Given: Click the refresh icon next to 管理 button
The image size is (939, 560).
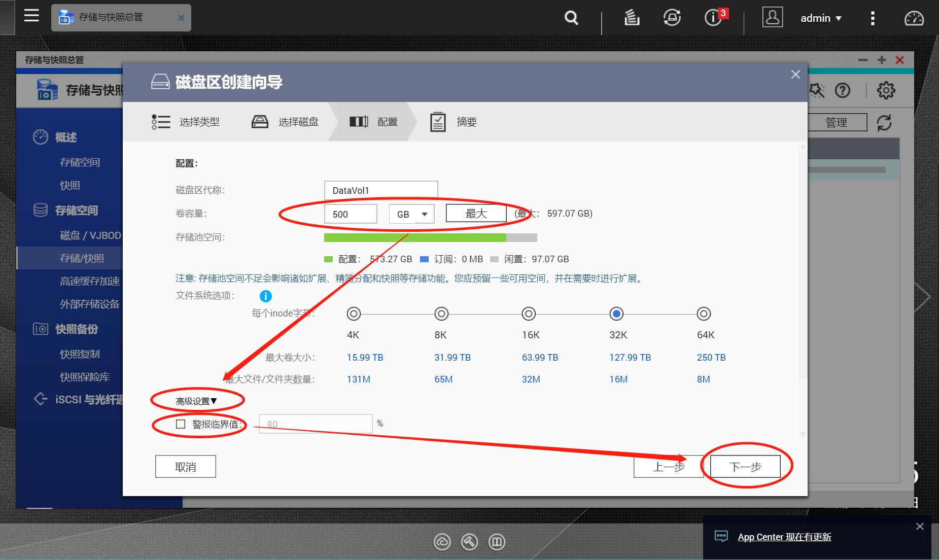Looking at the screenshot, I should [885, 122].
